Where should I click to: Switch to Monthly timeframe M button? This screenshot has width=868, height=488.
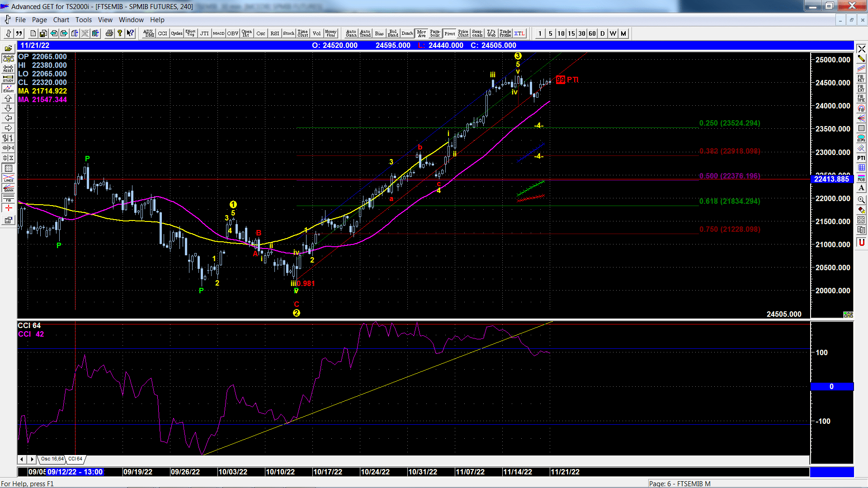click(x=623, y=33)
